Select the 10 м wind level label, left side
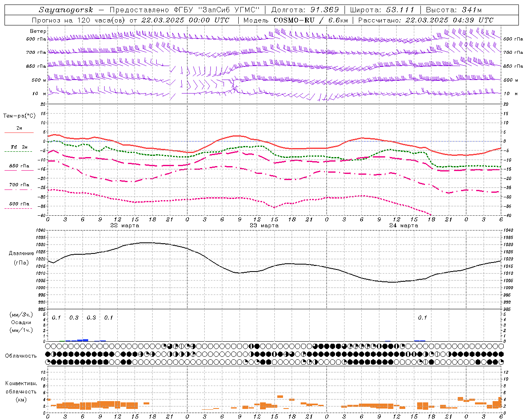The width and height of the screenshot is (525, 420). 39,94
